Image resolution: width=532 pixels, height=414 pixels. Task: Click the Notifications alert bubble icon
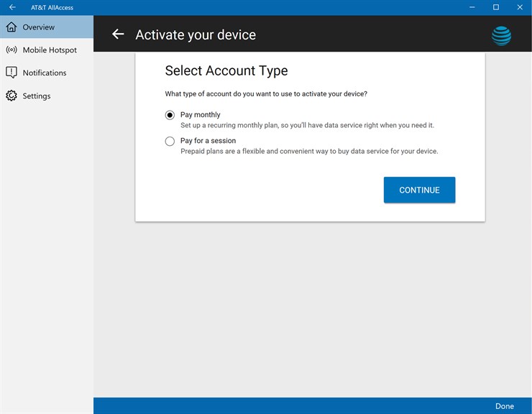12,73
